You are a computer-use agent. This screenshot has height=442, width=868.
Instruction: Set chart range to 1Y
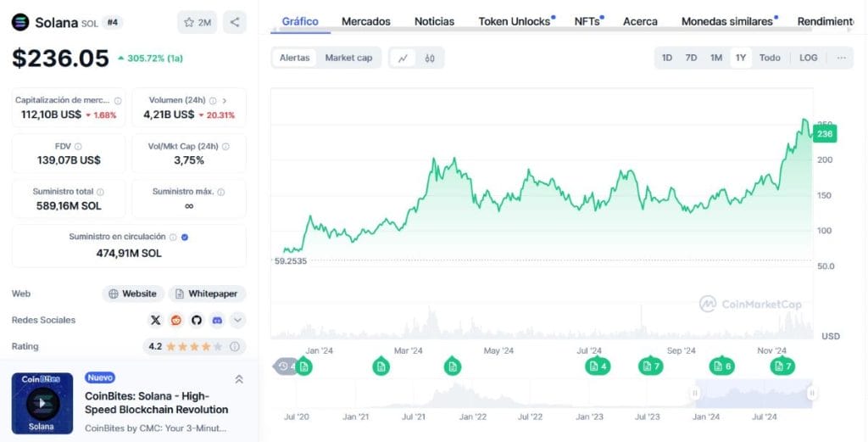point(741,58)
